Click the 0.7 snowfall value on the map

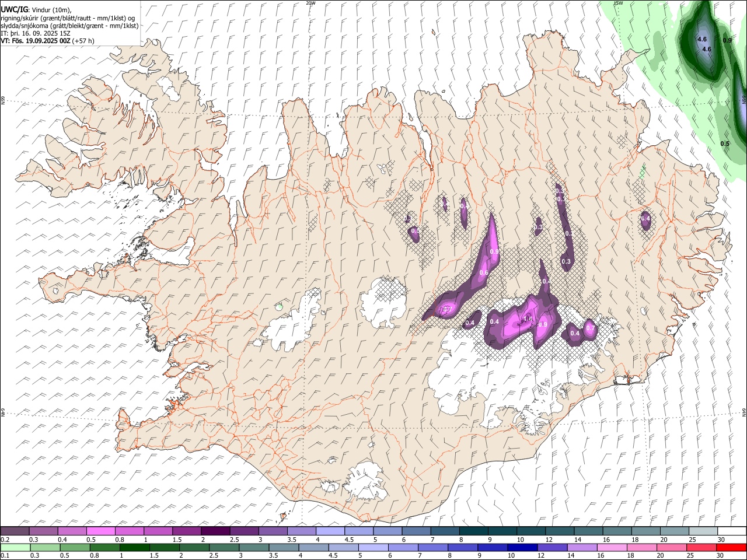tap(590, 328)
